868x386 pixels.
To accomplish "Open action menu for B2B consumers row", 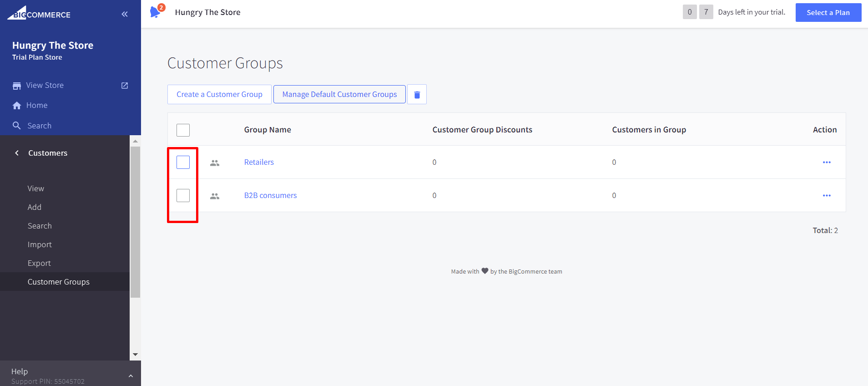I will coord(827,196).
